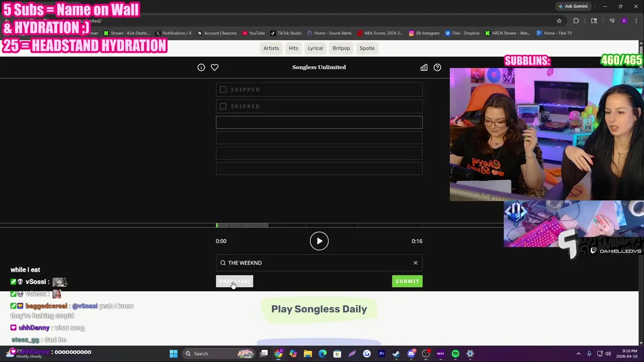
Task: Open Settings gear in taskbar
Action: [470, 353]
